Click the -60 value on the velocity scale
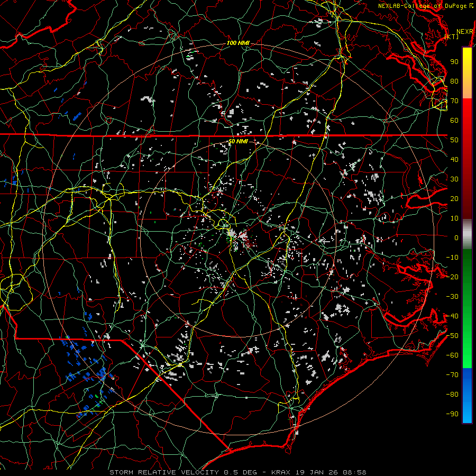The image size is (476, 476). [x=452, y=355]
